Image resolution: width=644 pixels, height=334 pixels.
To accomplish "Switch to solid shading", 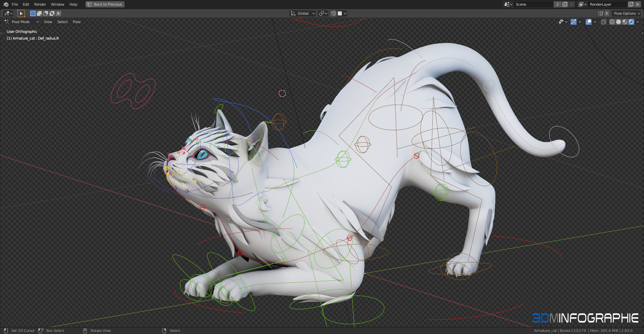I will tap(619, 22).
